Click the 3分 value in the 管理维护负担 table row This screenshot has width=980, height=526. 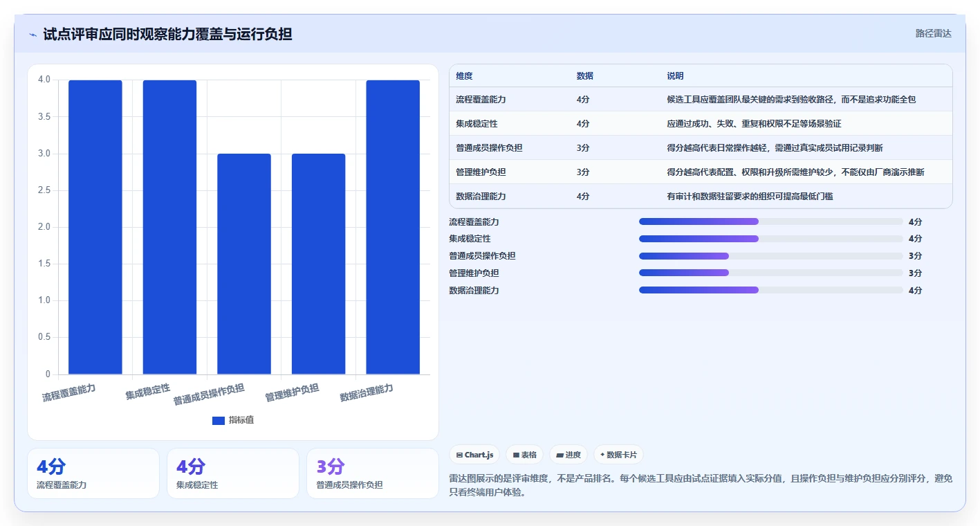pyautogui.click(x=583, y=172)
